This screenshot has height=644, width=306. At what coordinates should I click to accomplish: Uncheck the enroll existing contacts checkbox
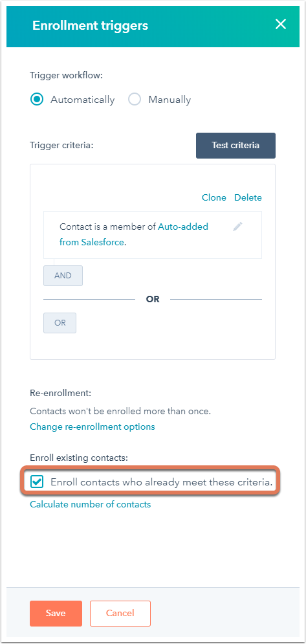point(37,483)
